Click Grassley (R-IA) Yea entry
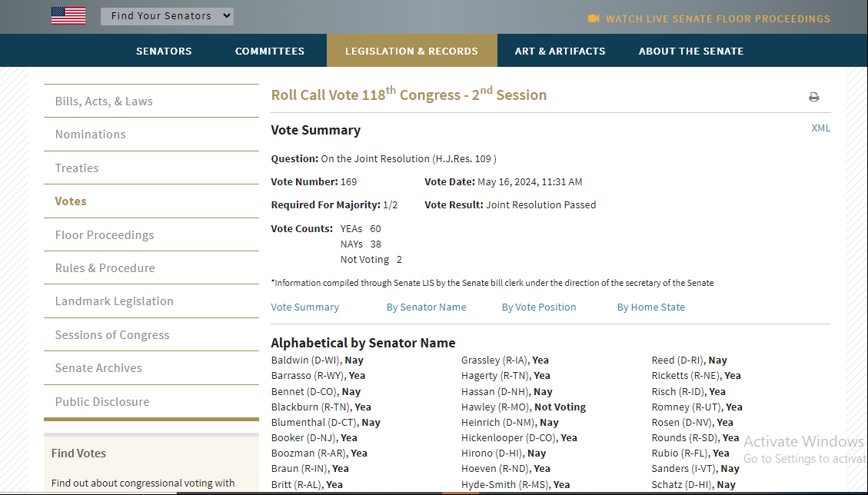Viewport: 868px width, 495px height. [x=505, y=360]
